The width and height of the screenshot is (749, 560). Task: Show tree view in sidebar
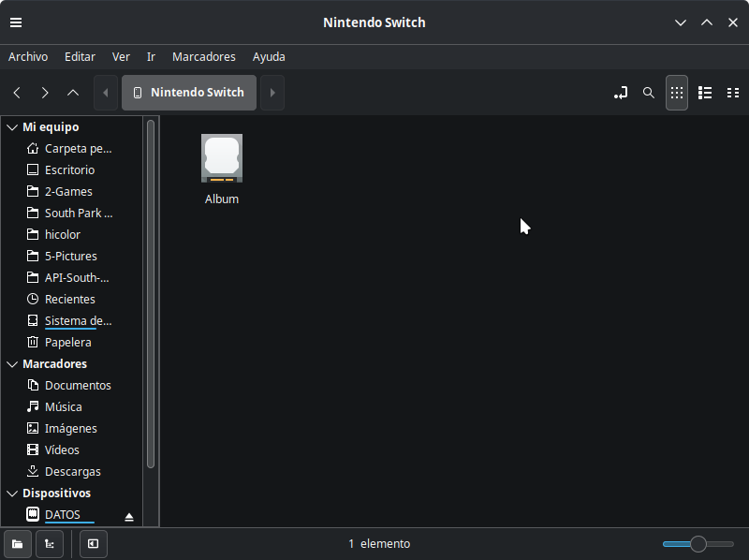point(50,544)
